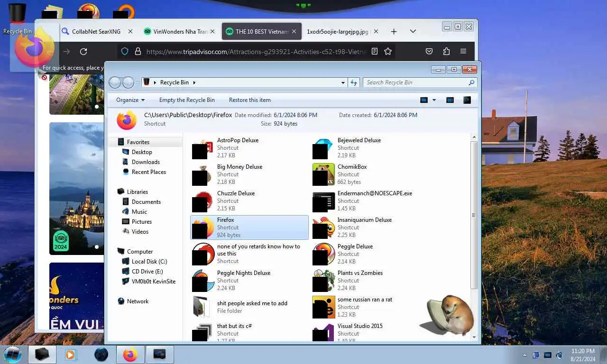This screenshot has height=364, width=607.
Task: Select Network in navigation pane
Action: tap(138, 301)
